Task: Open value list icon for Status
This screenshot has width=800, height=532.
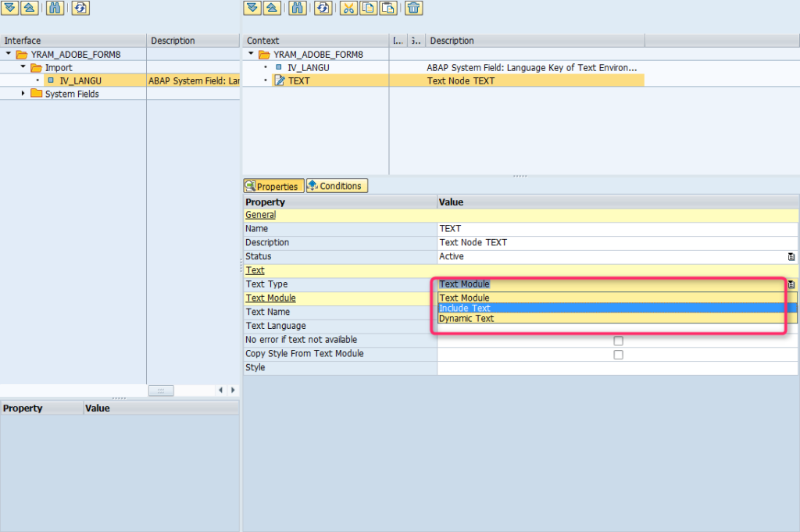Action: [x=791, y=256]
